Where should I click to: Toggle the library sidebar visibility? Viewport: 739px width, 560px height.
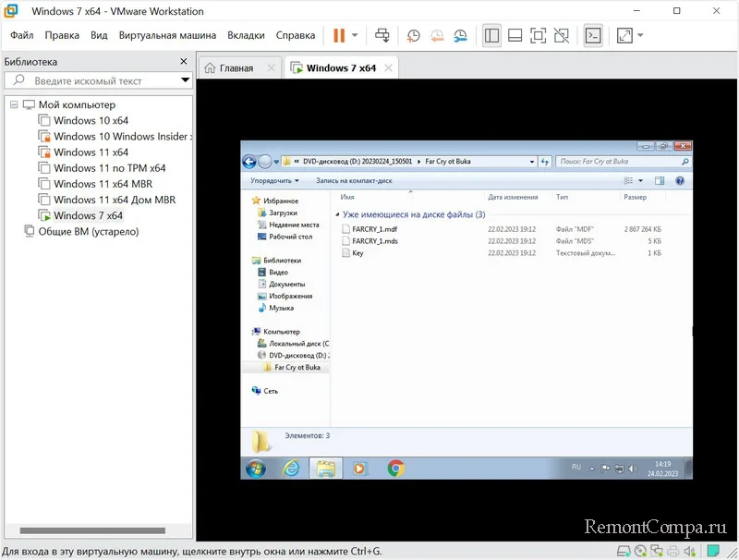coord(491,35)
